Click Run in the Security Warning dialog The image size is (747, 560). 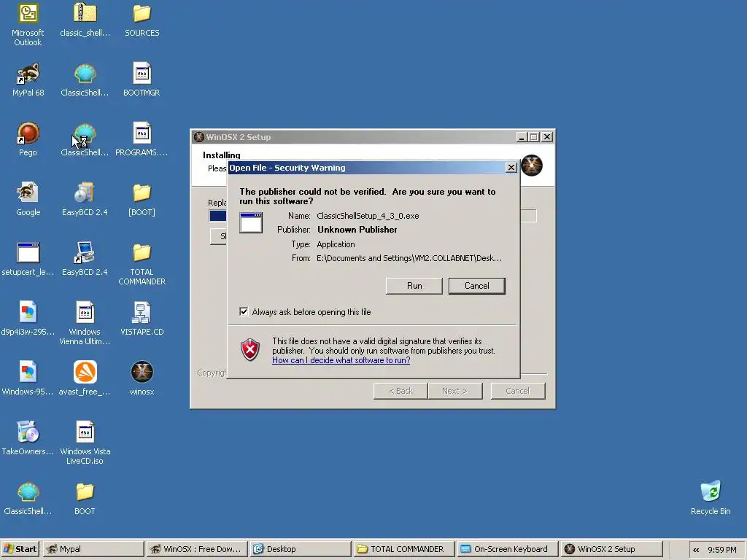click(414, 286)
